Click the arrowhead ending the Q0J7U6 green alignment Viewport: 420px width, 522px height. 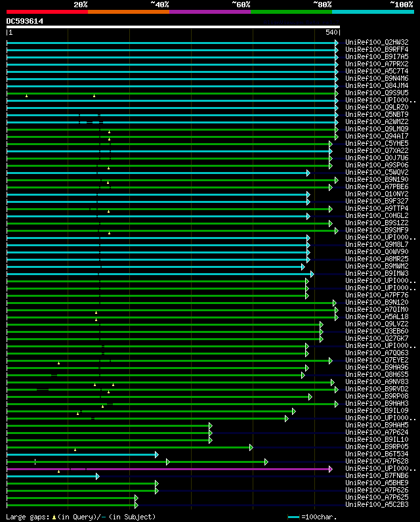coord(331,158)
